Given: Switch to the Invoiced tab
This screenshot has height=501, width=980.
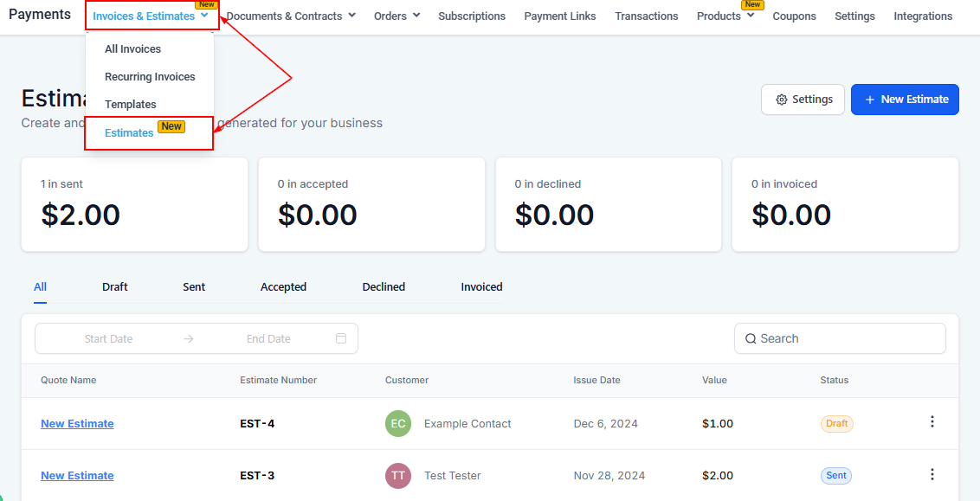Looking at the screenshot, I should 482,287.
